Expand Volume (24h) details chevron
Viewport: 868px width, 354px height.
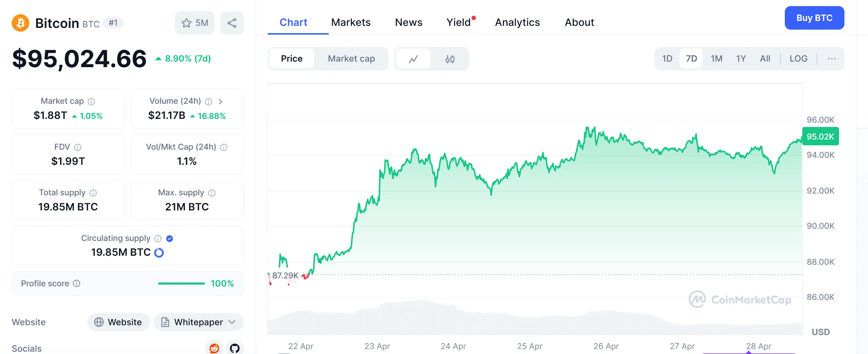point(220,101)
